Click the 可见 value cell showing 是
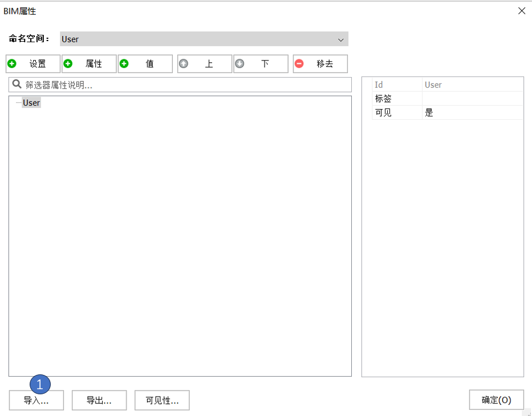532x416 pixels. 472,112
